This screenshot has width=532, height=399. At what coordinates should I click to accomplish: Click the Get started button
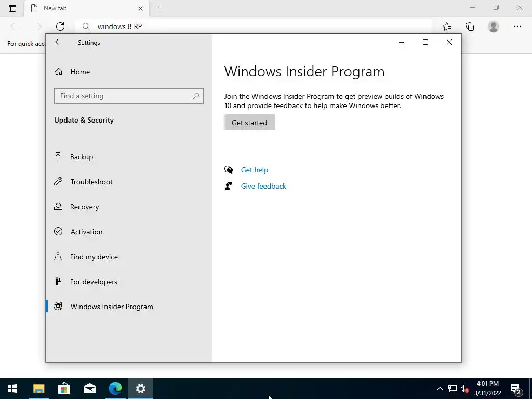coord(249,123)
